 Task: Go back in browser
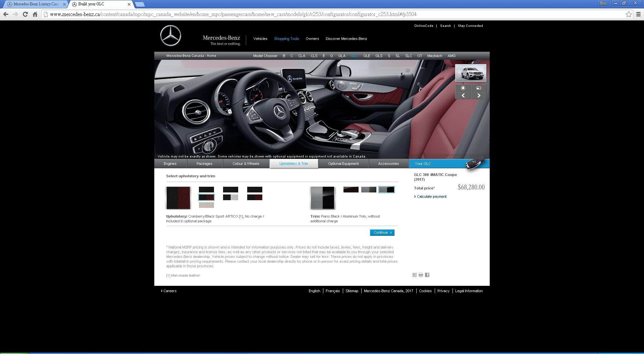click(x=5, y=14)
